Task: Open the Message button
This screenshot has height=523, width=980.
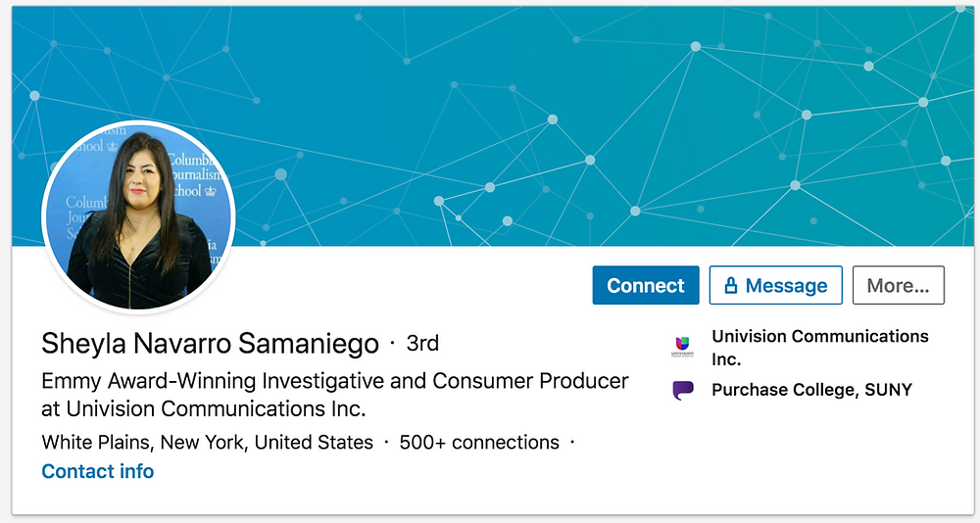Action: point(775,286)
